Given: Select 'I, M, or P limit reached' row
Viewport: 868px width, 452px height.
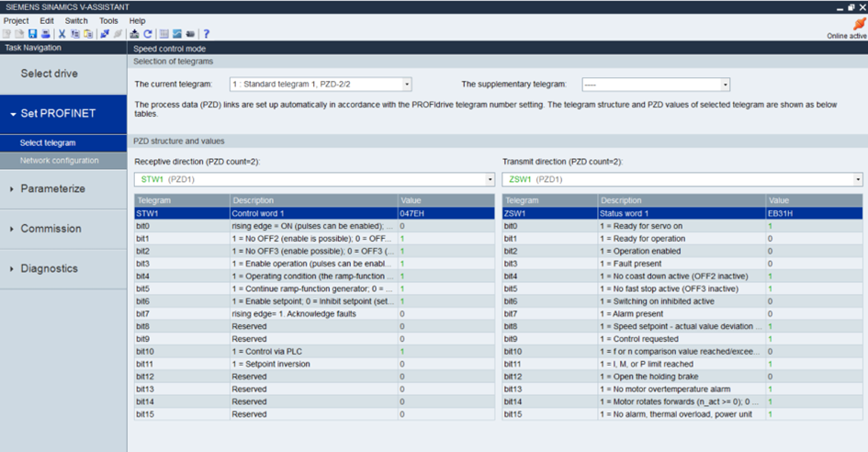Looking at the screenshot, I should pos(682,364).
